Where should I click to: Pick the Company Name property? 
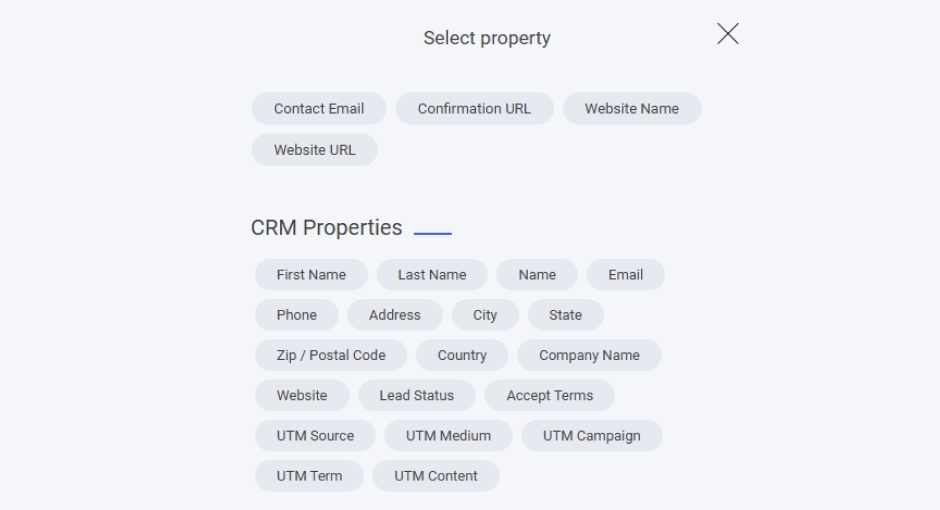(x=590, y=355)
